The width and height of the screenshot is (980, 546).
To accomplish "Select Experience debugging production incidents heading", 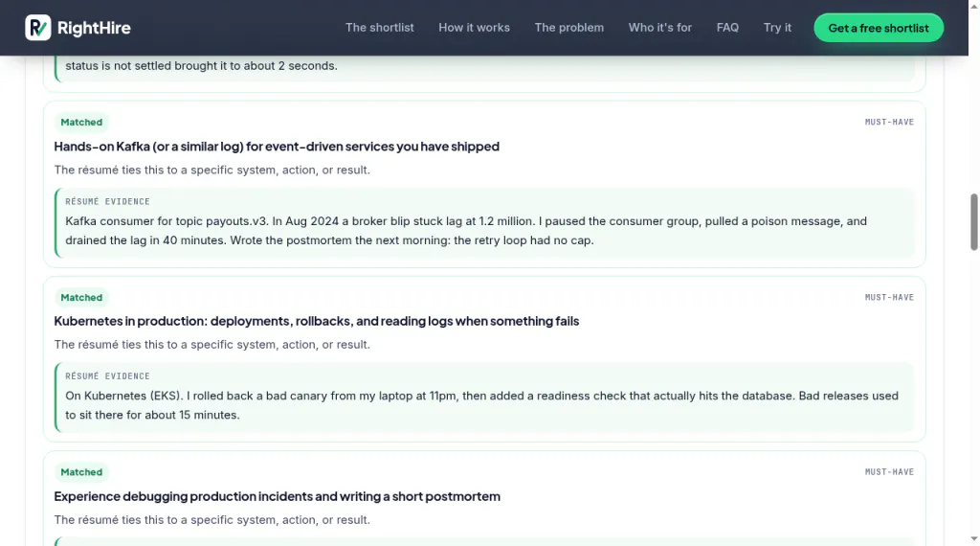I will coord(277,496).
